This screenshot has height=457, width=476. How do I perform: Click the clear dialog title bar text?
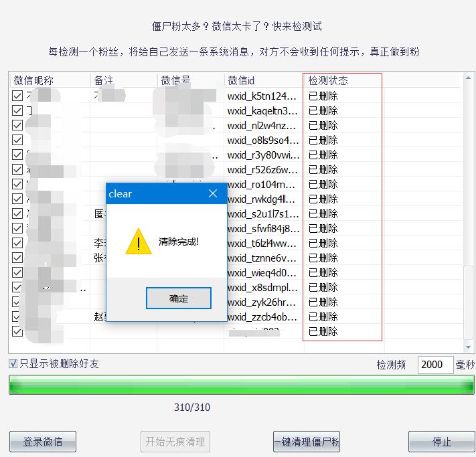121,193
